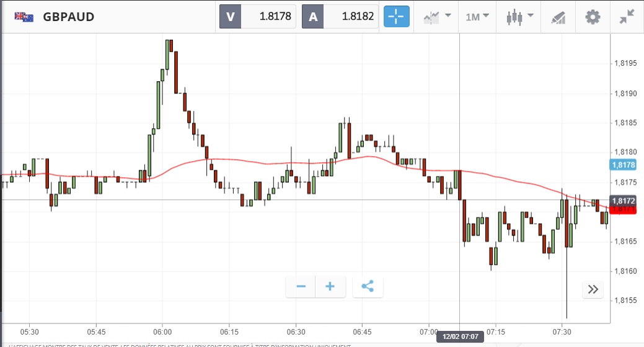
Task: Click the sell price 1.8178
Action: pos(275,17)
